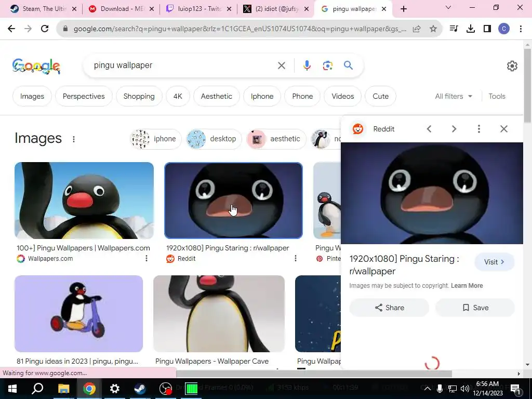Open the Pingu on scooter thumbnail
This screenshot has height=399, width=532.
79,314
